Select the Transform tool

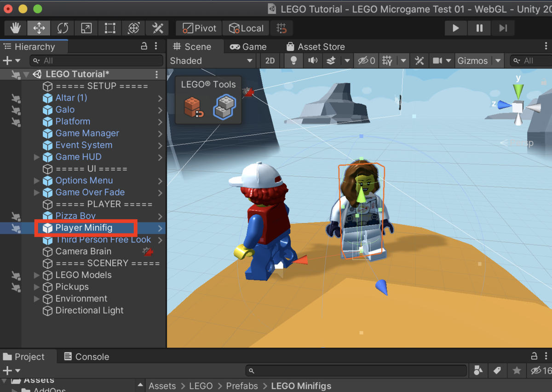point(133,28)
